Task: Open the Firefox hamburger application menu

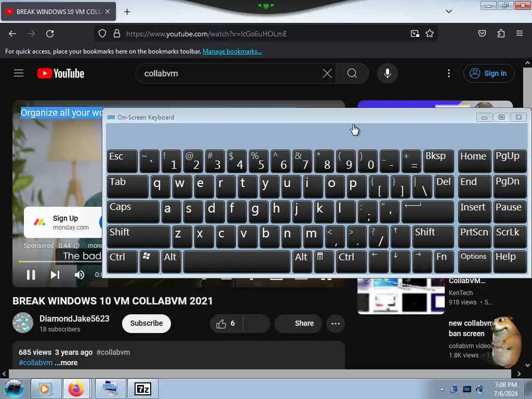Action: coord(519,33)
